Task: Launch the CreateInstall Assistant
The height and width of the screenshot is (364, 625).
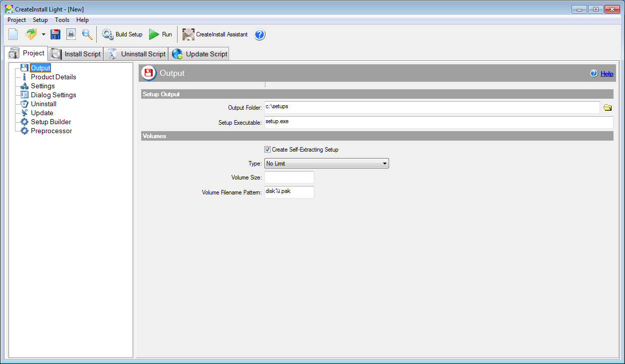Action: 215,34
